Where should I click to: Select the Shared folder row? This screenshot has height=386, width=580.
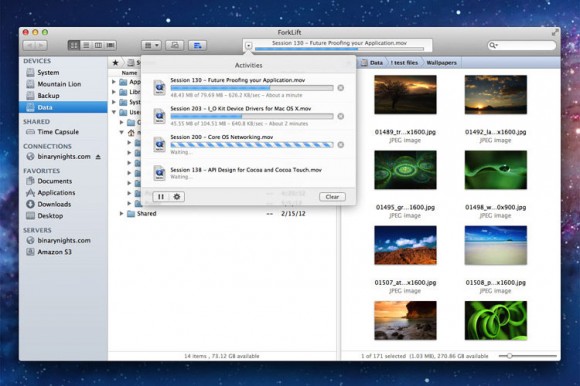(223, 213)
